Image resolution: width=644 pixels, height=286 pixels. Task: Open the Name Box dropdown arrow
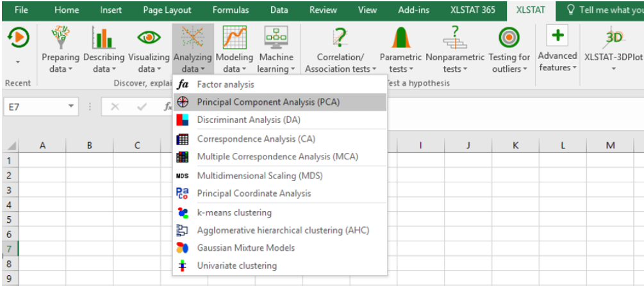pos(70,107)
